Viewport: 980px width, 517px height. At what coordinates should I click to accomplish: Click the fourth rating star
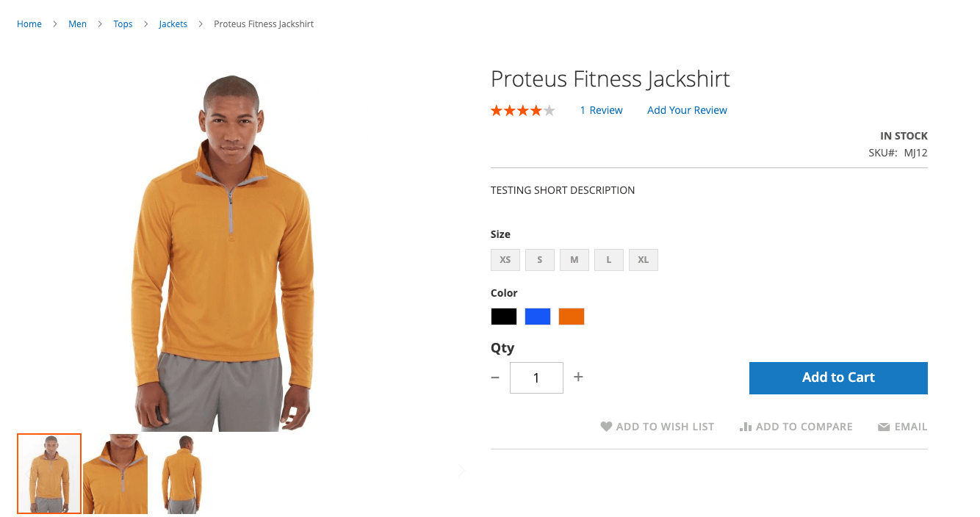point(537,109)
